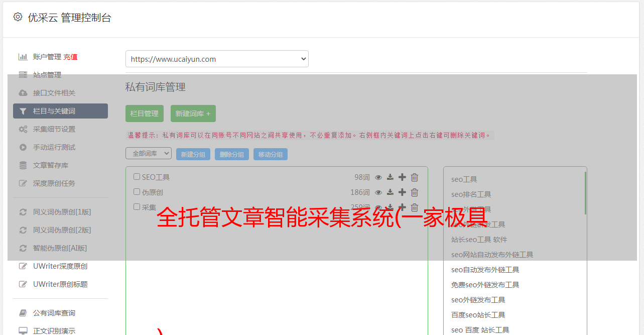Open the site URL dropdown https://www.ucaiyun.com
The image size is (644, 335).
coord(217,59)
